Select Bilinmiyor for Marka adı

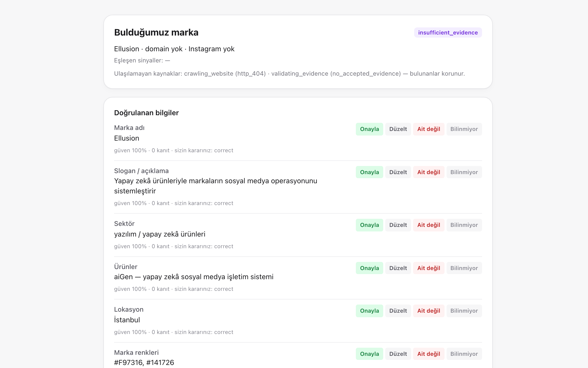click(464, 129)
